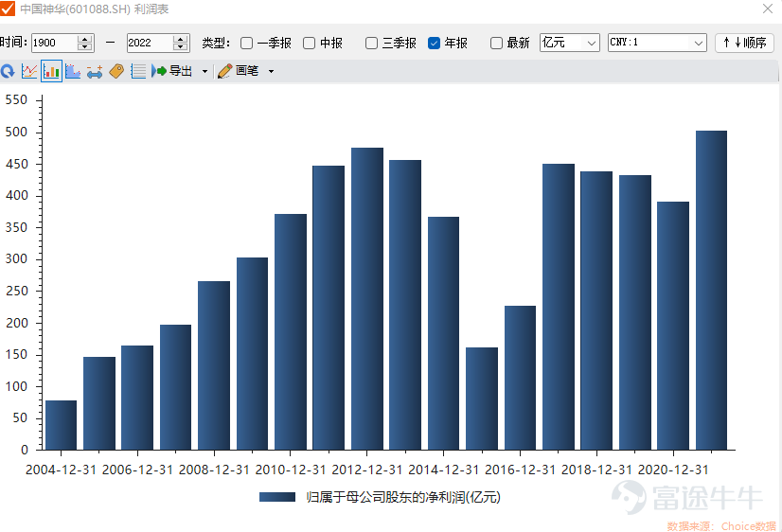Viewport: 782px width, 532px height.
Task: Increase the start year 1900 with up arrow
Action: 85,39
